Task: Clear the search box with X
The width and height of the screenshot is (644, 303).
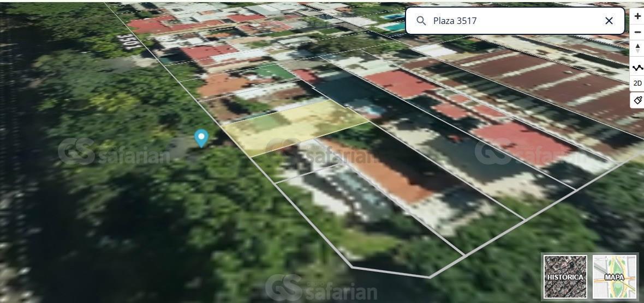Action: click(609, 21)
